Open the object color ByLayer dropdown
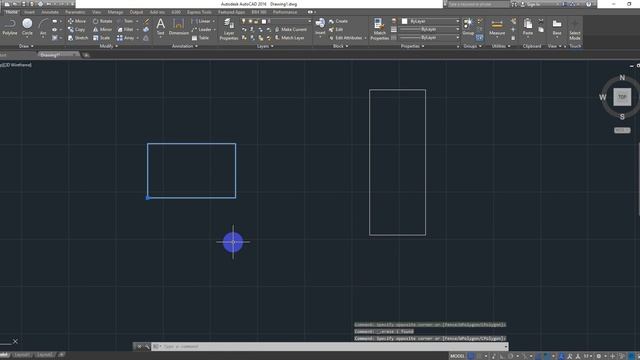The height and width of the screenshot is (360, 640). point(430,21)
